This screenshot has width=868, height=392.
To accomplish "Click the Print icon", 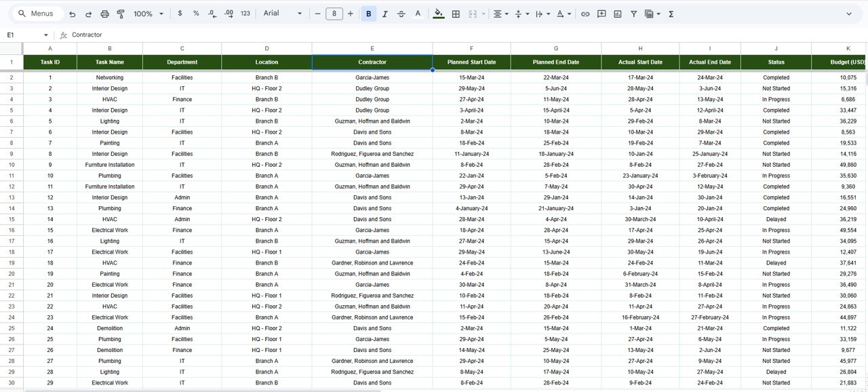I will (104, 14).
